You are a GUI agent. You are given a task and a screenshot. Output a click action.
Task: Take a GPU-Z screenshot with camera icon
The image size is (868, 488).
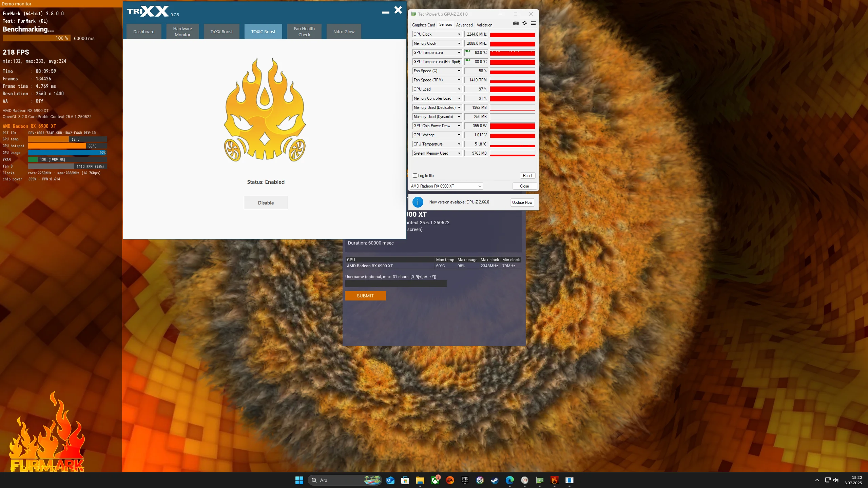pyautogui.click(x=516, y=23)
